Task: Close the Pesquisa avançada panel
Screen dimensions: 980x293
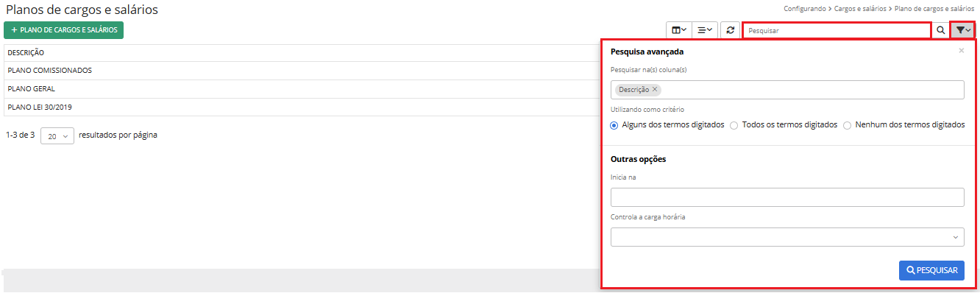Action: click(961, 51)
